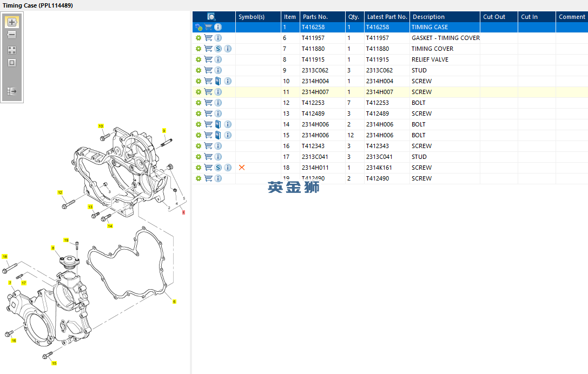588x374 pixels.
Task: Add item 16 SCREW T412343 to cart
Action: pyautogui.click(x=208, y=146)
